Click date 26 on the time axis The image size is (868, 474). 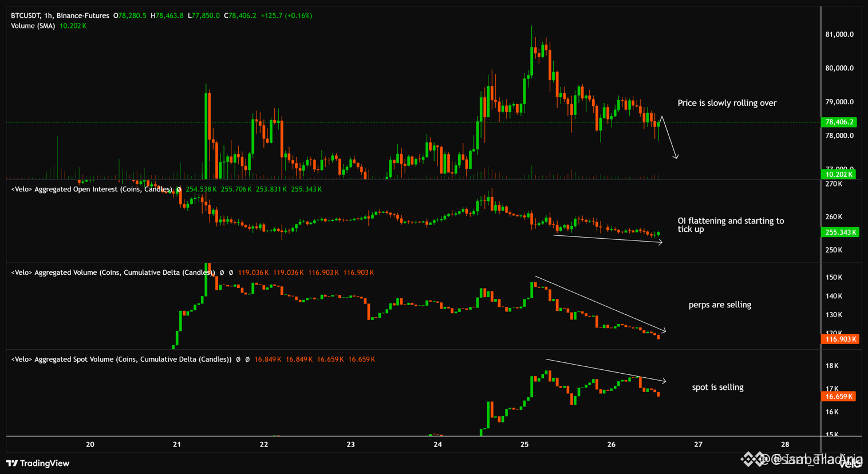click(x=611, y=444)
